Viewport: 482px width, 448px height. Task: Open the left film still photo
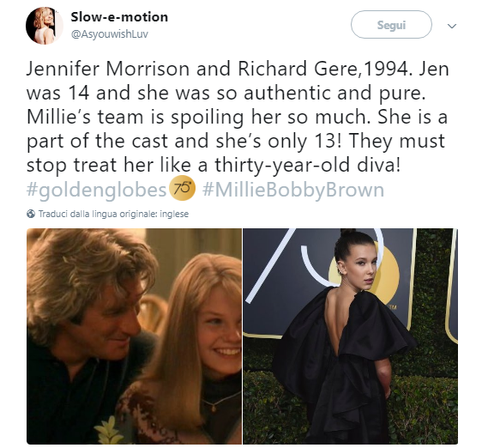click(134, 336)
